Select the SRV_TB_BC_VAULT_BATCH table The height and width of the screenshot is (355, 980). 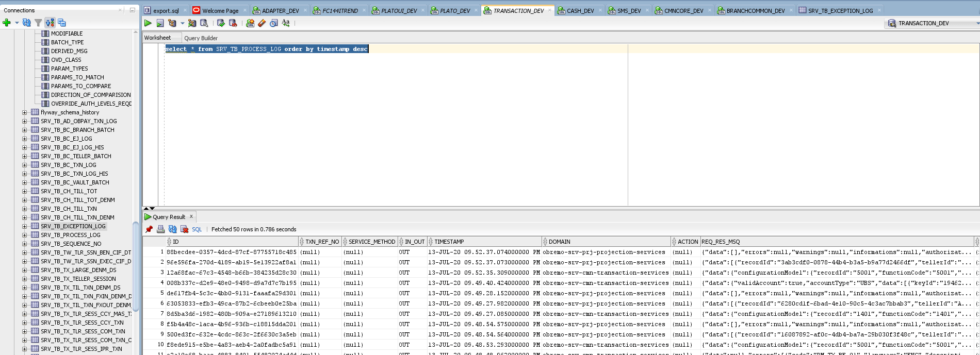[75, 182]
